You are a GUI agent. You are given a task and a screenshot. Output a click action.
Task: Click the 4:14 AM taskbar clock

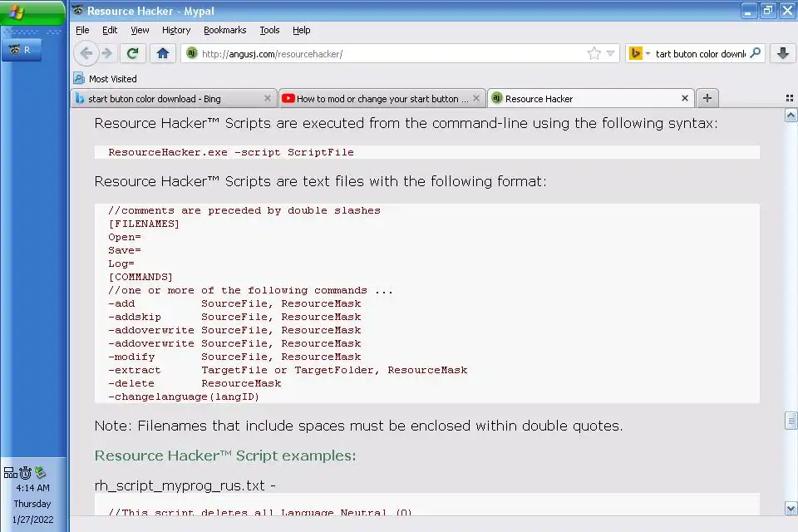coord(32,488)
